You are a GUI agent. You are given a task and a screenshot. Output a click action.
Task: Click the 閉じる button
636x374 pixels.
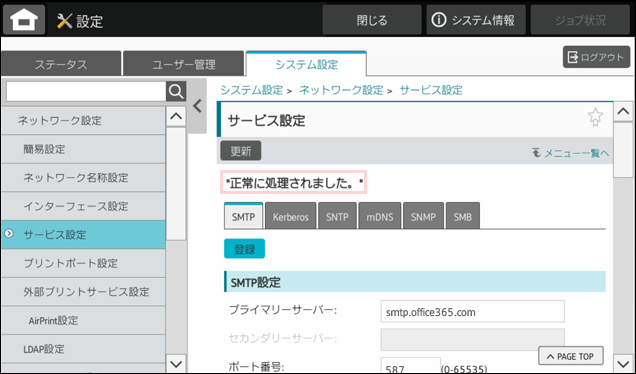coord(372,20)
